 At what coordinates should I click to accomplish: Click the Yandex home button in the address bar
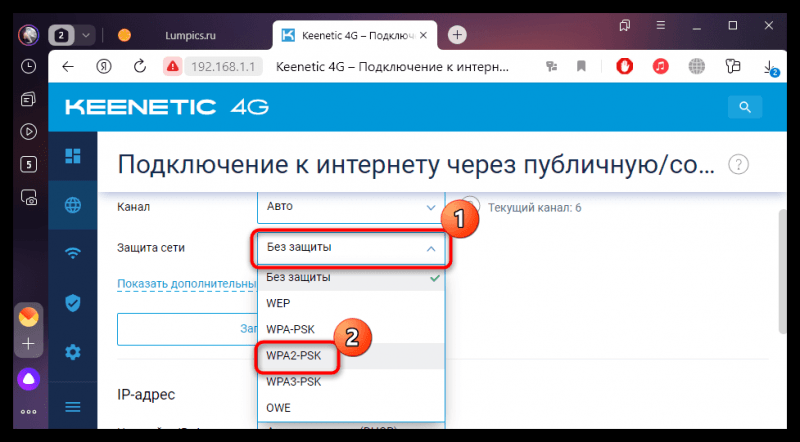tap(104, 66)
